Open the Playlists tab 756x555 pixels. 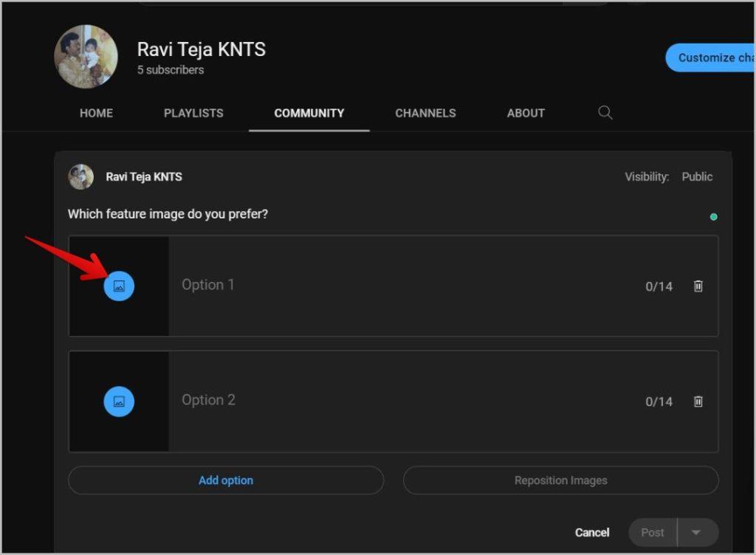[x=193, y=113]
